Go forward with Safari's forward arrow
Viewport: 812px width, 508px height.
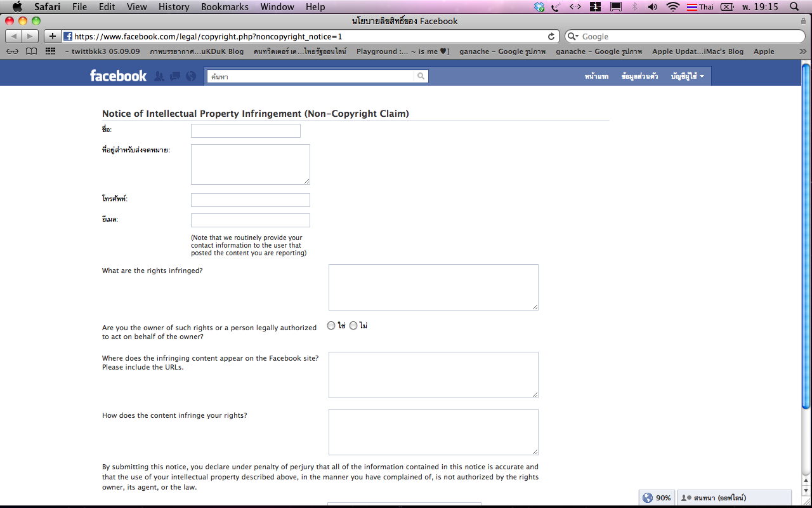pos(30,36)
